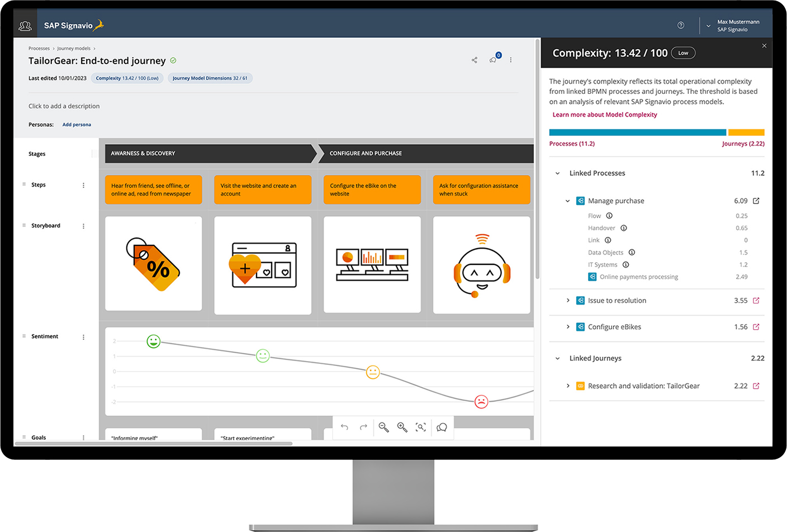The height and width of the screenshot is (532, 787).
Task: Navigate to Journey models via breadcrumb
Action: 74,48
